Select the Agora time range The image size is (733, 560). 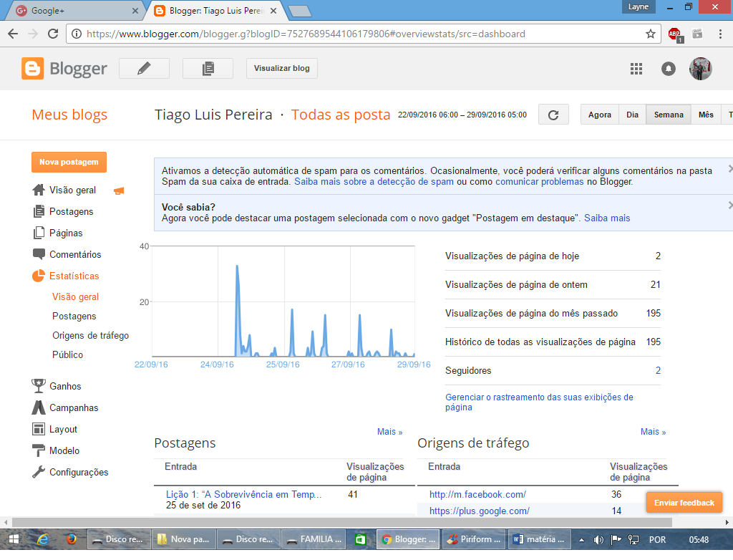pyautogui.click(x=599, y=115)
